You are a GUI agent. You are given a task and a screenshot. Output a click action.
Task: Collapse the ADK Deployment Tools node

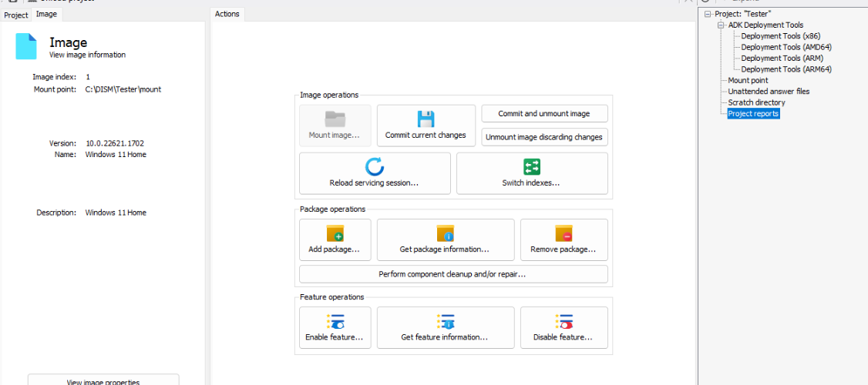point(721,25)
